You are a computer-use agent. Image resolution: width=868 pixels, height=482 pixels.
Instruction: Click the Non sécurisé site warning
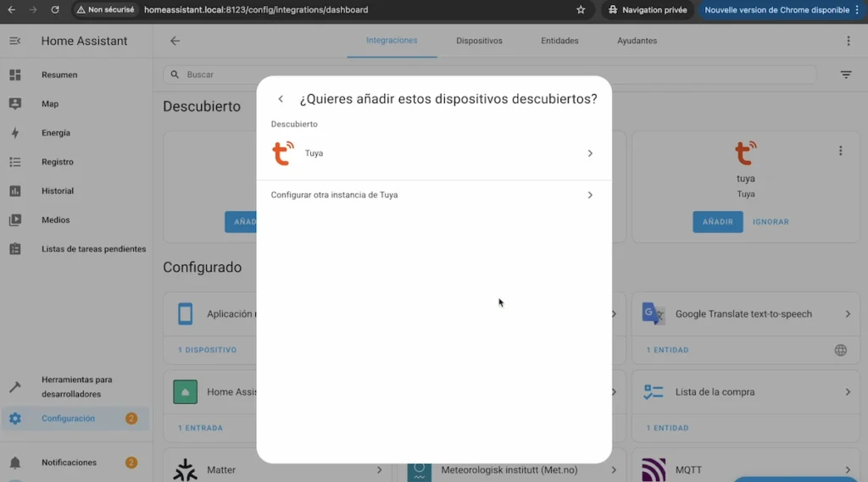tap(105, 10)
